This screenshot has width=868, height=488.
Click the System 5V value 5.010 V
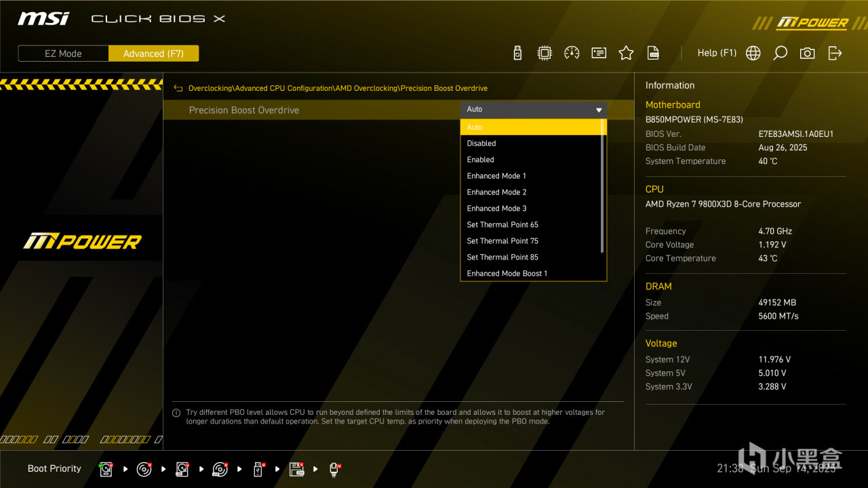pos(773,373)
